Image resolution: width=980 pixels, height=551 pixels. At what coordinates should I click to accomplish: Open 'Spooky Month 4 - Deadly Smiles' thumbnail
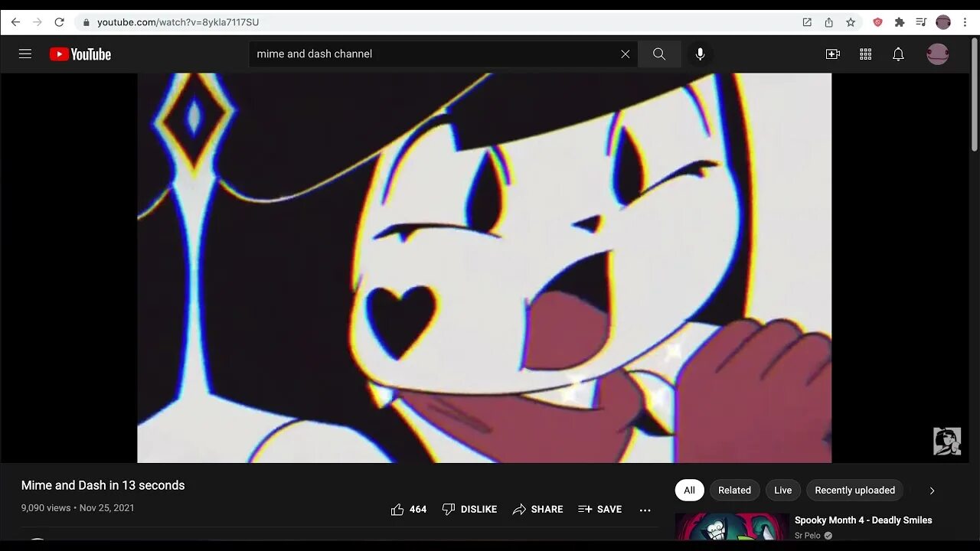732,527
